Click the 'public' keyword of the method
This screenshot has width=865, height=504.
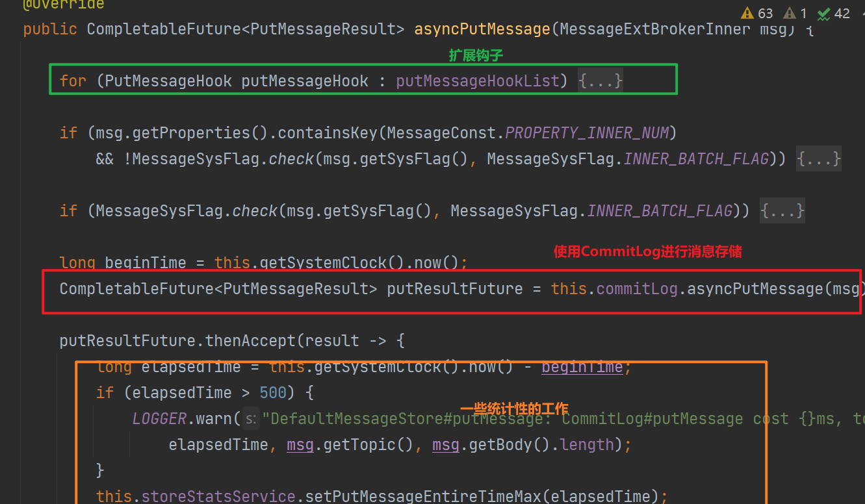pyautogui.click(x=50, y=29)
